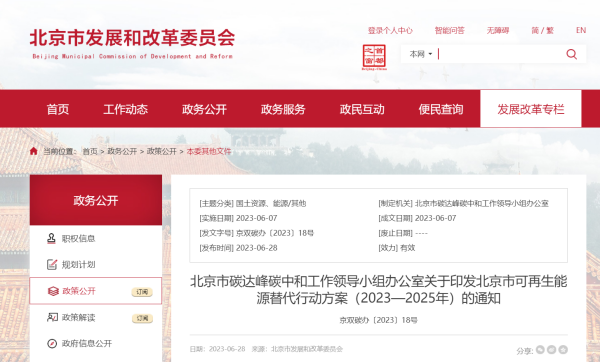Open 政务公开 in the navigation bar
This screenshot has height=362, width=600.
tap(204, 109)
